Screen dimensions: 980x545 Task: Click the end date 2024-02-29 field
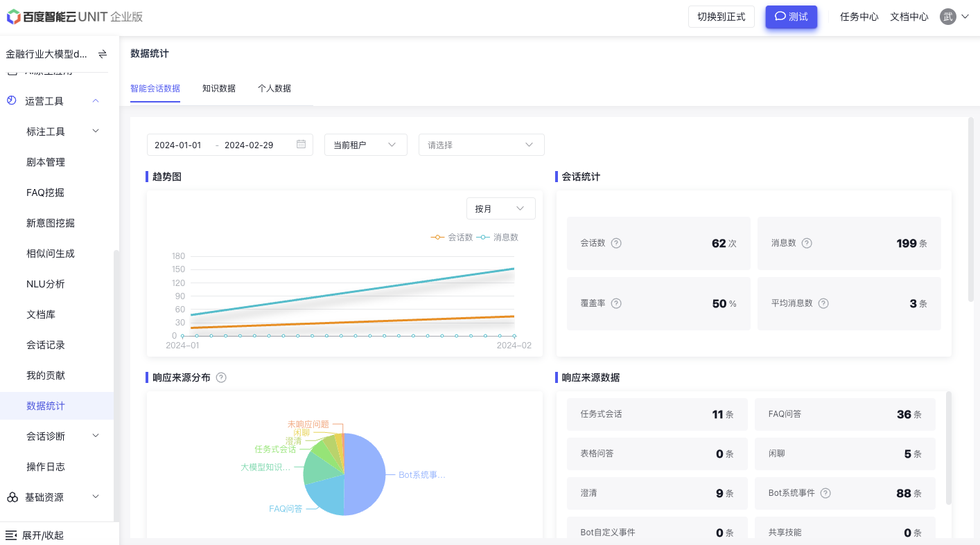pyautogui.click(x=249, y=145)
